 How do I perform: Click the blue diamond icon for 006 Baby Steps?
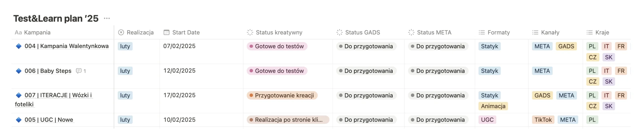point(19,71)
